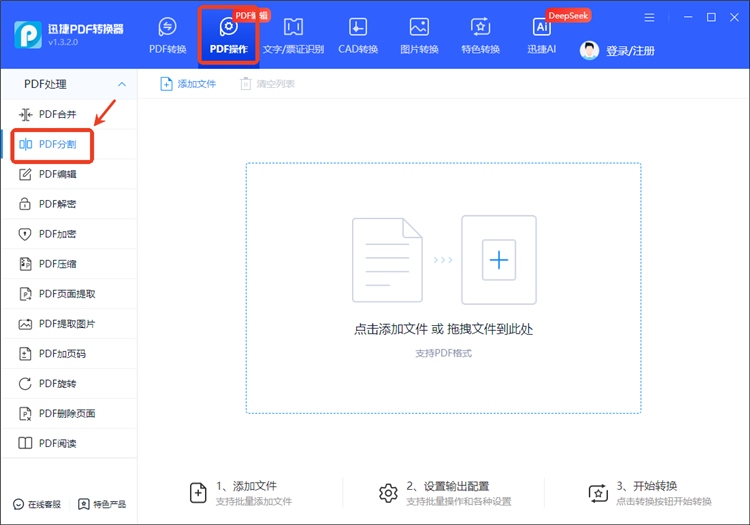Switch to the 文字/票证识别 tab
Image resolution: width=750 pixels, height=525 pixels.
pos(293,35)
